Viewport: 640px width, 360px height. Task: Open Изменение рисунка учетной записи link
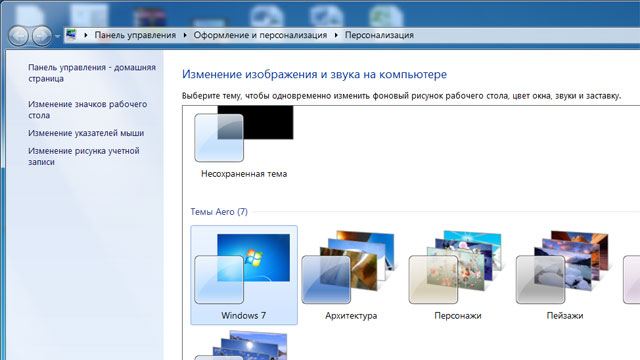coord(84,156)
